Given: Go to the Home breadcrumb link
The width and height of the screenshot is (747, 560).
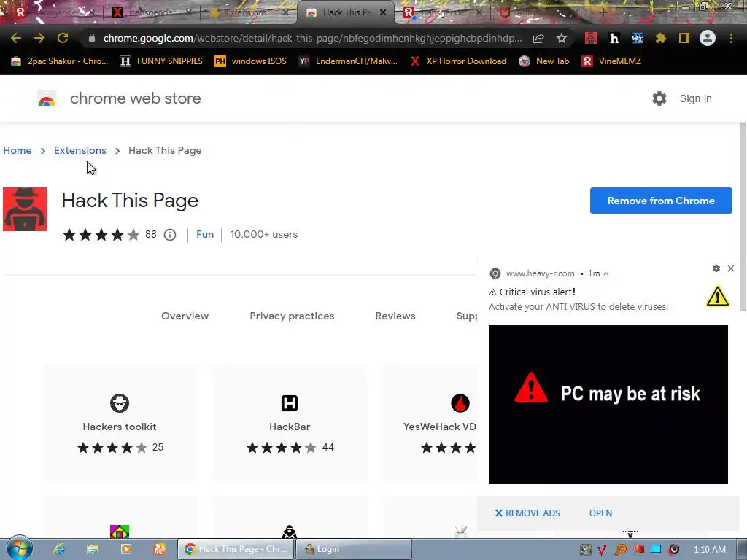Looking at the screenshot, I should (x=18, y=150).
